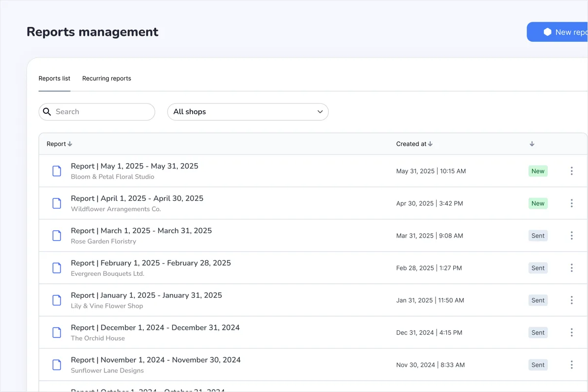Open more options for Evergreen Bouquets report
The image size is (588, 392).
(571, 268)
